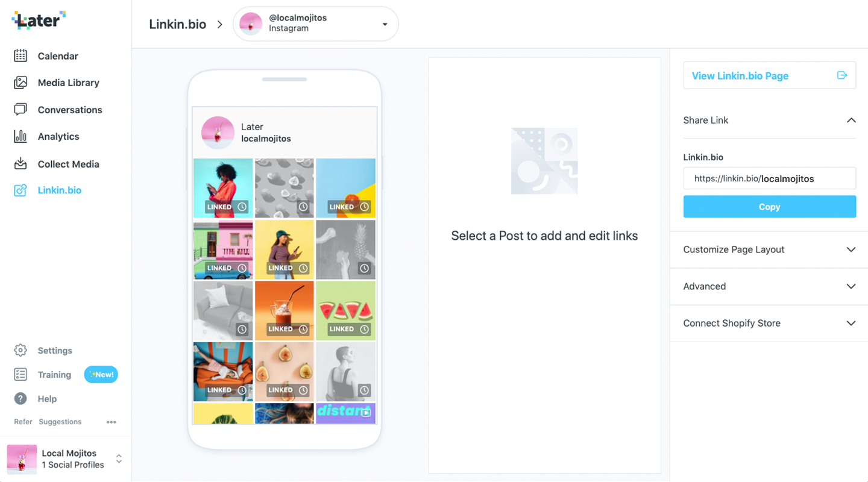Open the @localmojitos account dropdown
Image resolution: width=868 pixels, height=482 pixels.
click(x=316, y=24)
